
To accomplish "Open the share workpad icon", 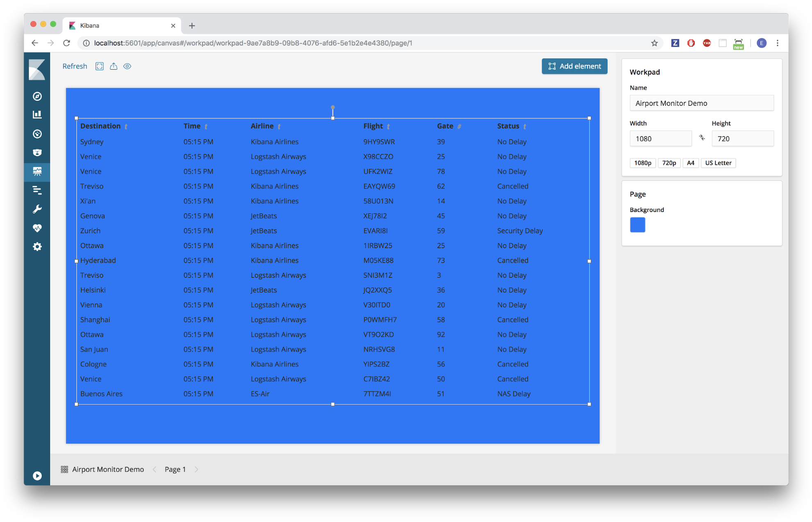I will click(x=114, y=66).
